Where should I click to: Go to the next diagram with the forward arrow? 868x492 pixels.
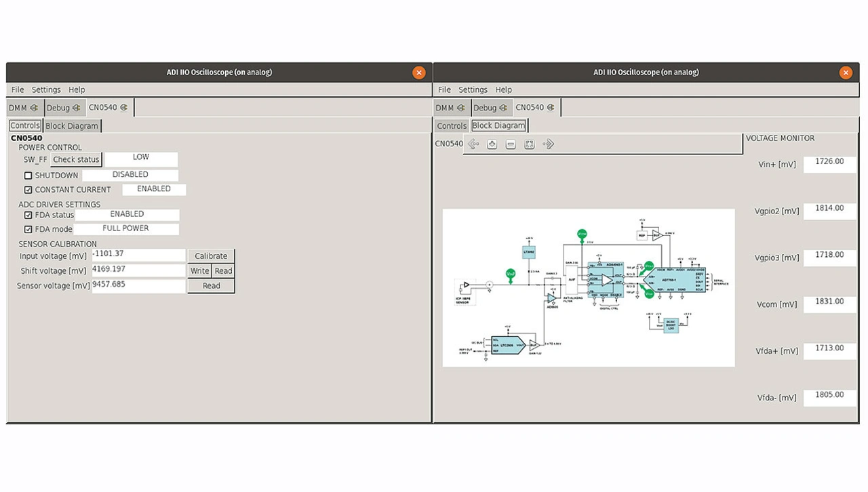click(549, 144)
